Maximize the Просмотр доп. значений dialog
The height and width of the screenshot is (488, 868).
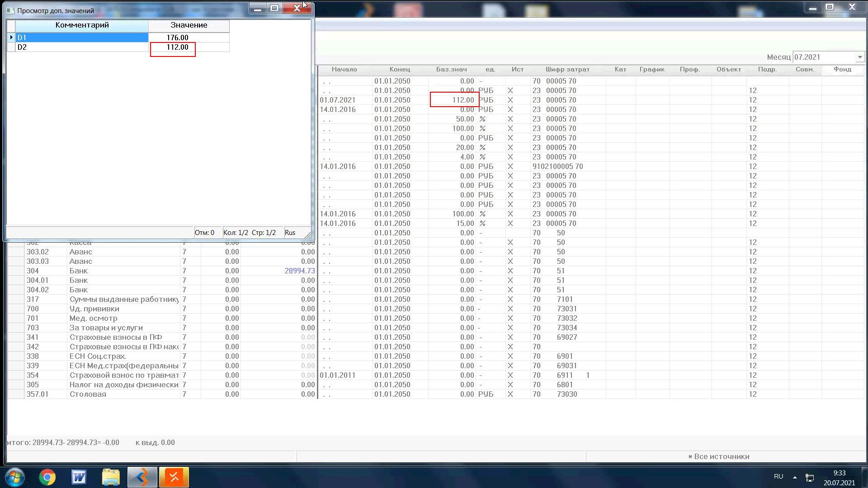[274, 8]
